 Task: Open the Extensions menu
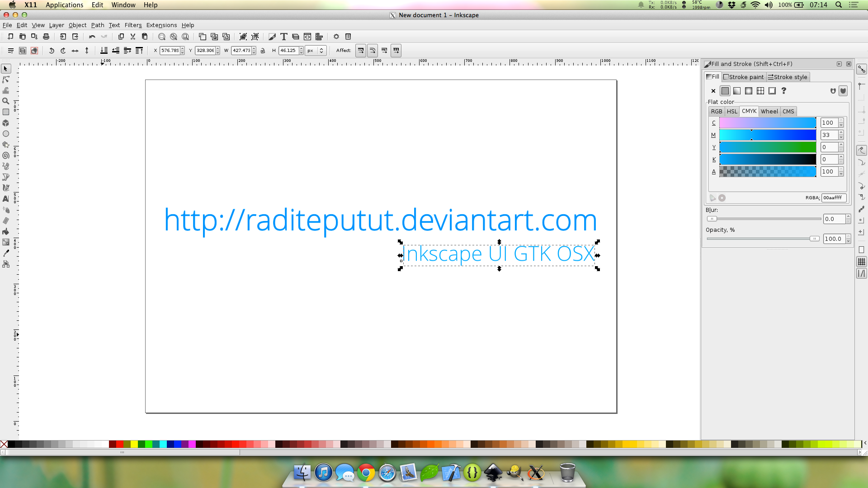click(x=161, y=25)
